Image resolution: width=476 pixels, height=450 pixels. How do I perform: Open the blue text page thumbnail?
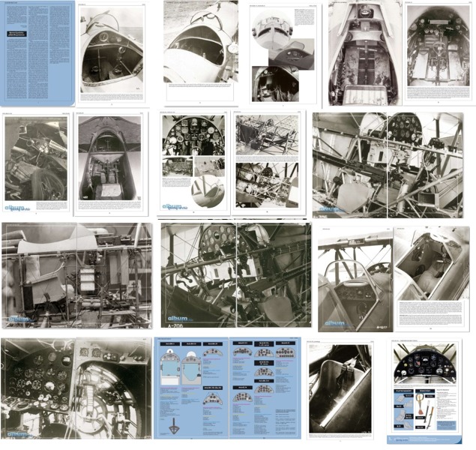click(37, 52)
